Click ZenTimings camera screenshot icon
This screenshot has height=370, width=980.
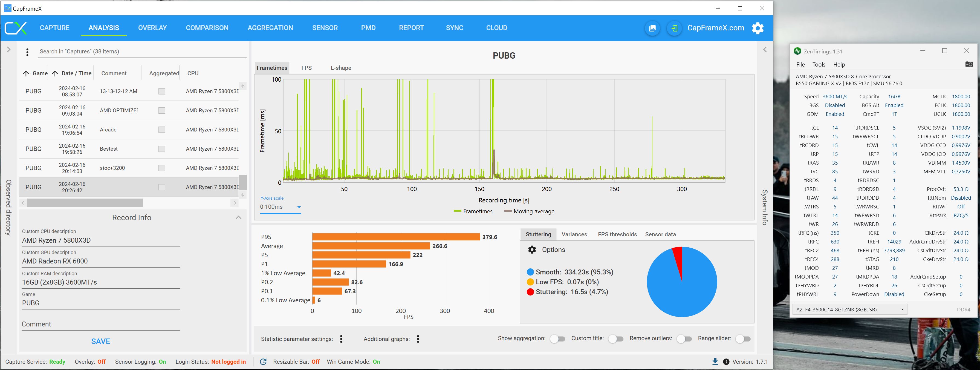pyautogui.click(x=969, y=64)
